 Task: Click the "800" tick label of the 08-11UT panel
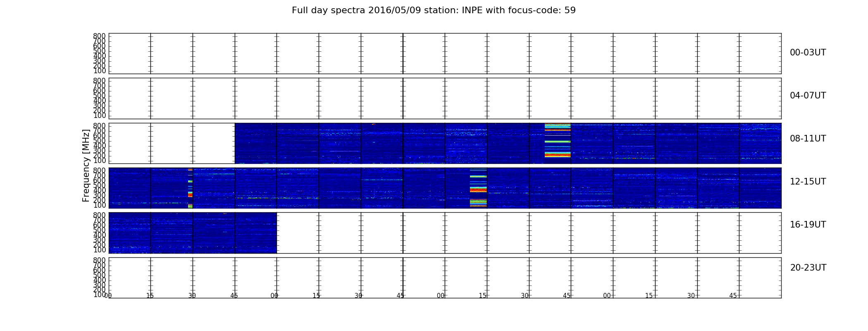pyautogui.click(x=99, y=126)
